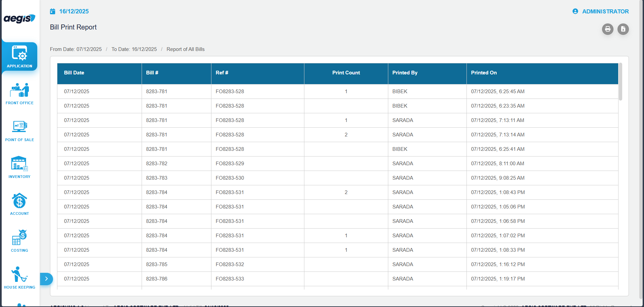This screenshot has height=307, width=644.
Task: Sort by the Print Count column header
Action: [x=346, y=73]
